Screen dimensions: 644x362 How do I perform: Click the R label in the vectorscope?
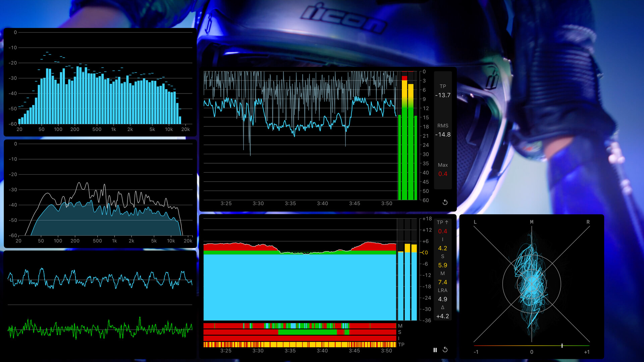pos(588,222)
